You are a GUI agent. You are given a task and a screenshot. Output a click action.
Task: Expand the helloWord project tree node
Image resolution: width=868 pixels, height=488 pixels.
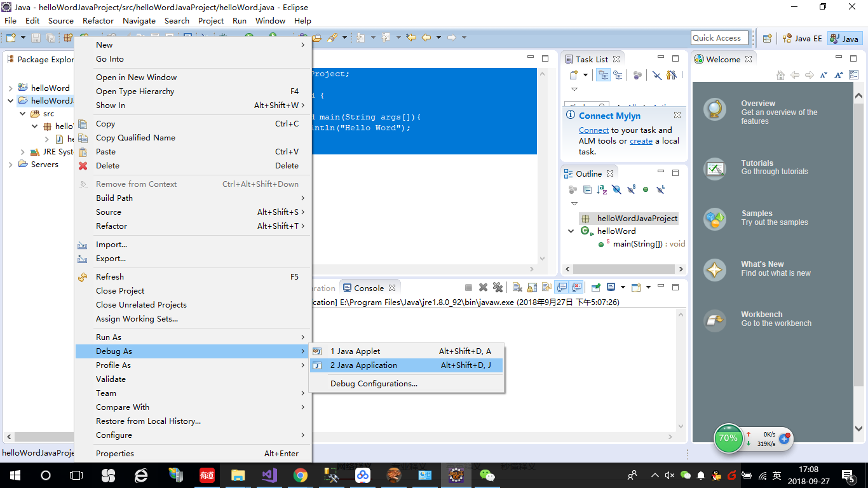tap(11, 88)
